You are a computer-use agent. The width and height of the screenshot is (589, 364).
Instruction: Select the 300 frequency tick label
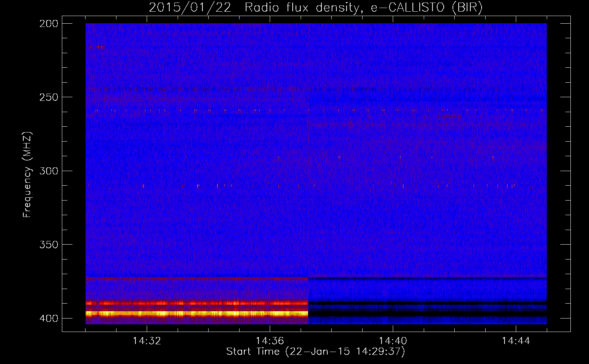click(x=48, y=171)
